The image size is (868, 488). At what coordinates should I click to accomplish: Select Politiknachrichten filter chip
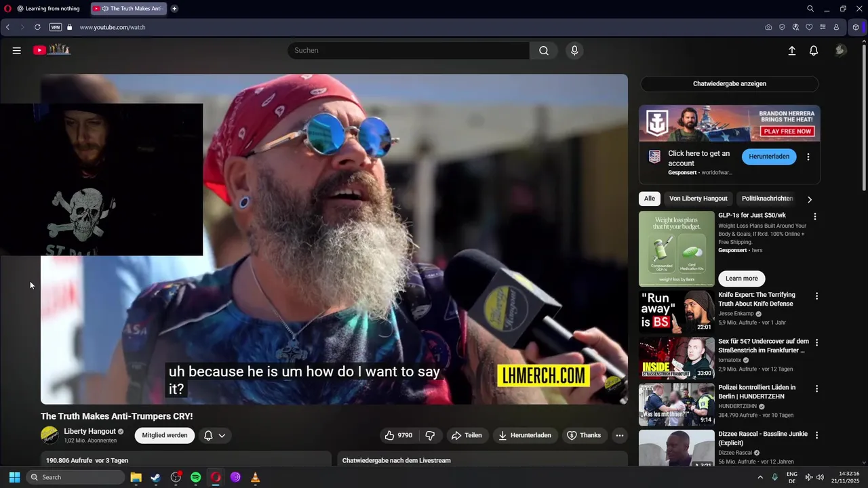(767, 199)
